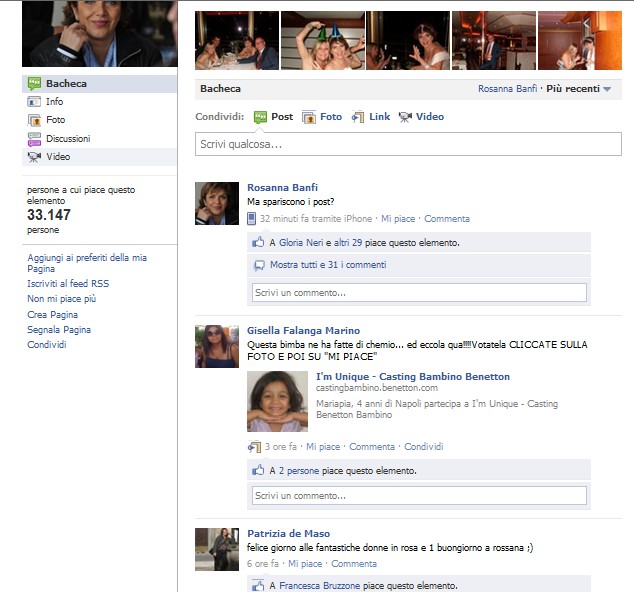
Task: Click comment box under Gisella's post
Action: click(x=419, y=495)
